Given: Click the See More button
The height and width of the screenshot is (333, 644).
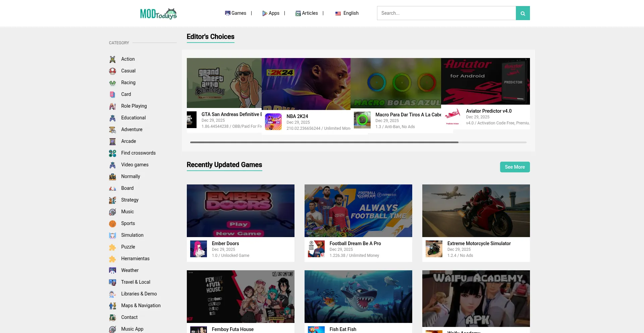Looking at the screenshot, I should coord(515,167).
